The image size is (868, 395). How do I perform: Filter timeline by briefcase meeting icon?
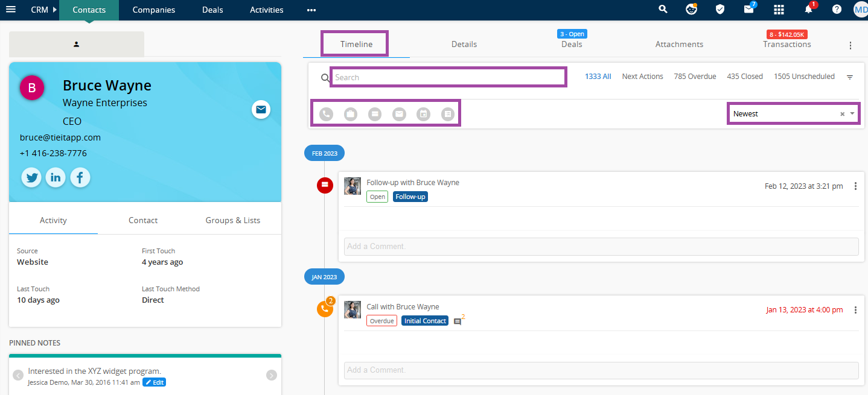pyautogui.click(x=351, y=114)
